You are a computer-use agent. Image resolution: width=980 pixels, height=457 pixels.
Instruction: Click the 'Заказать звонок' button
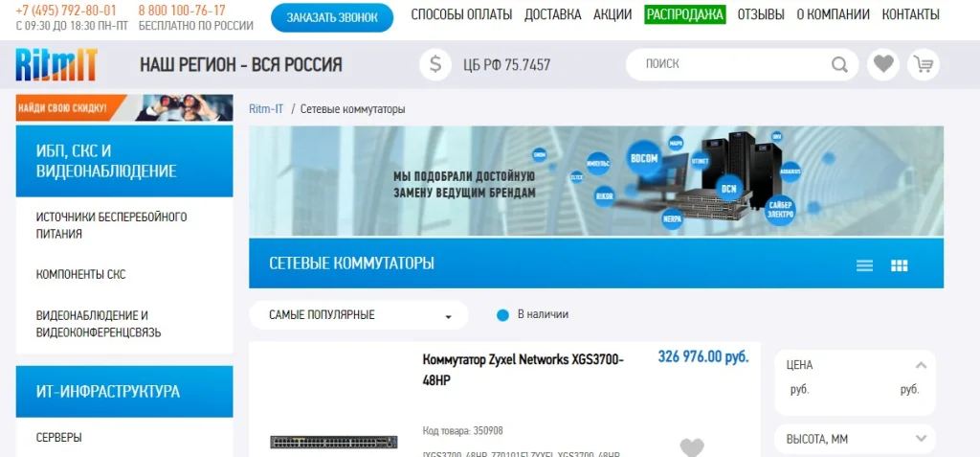click(332, 17)
